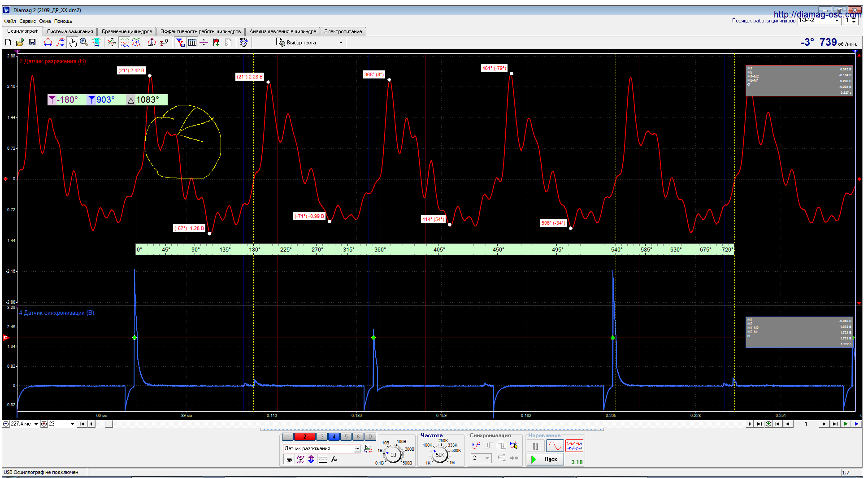
Task: Select channel 5 button
Action: (346, 437)
